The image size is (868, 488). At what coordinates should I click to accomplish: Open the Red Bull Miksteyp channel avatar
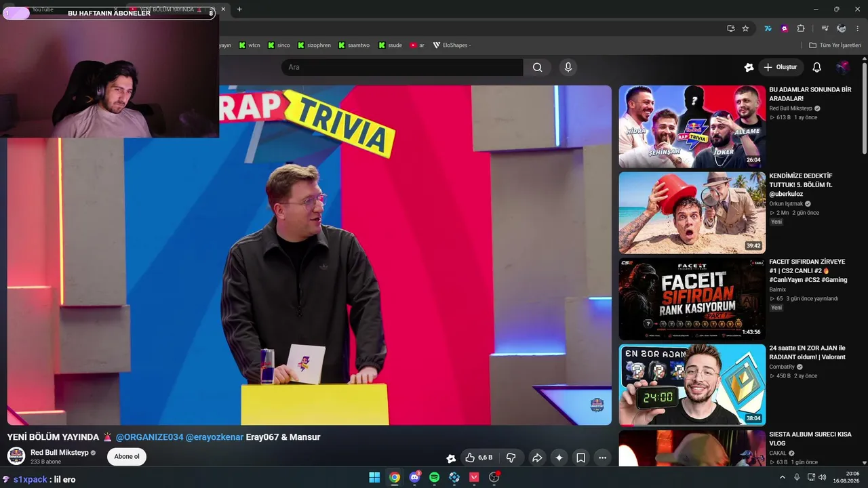pos(16,456)
